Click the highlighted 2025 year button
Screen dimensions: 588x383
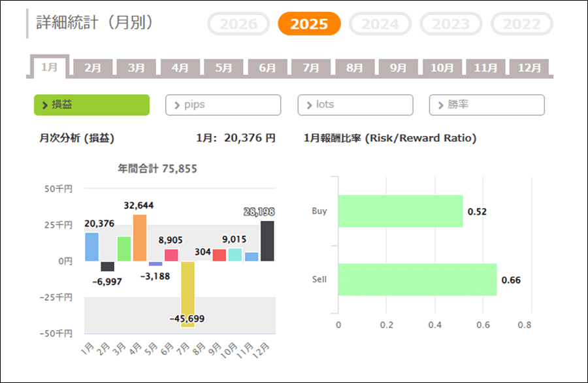309,24
